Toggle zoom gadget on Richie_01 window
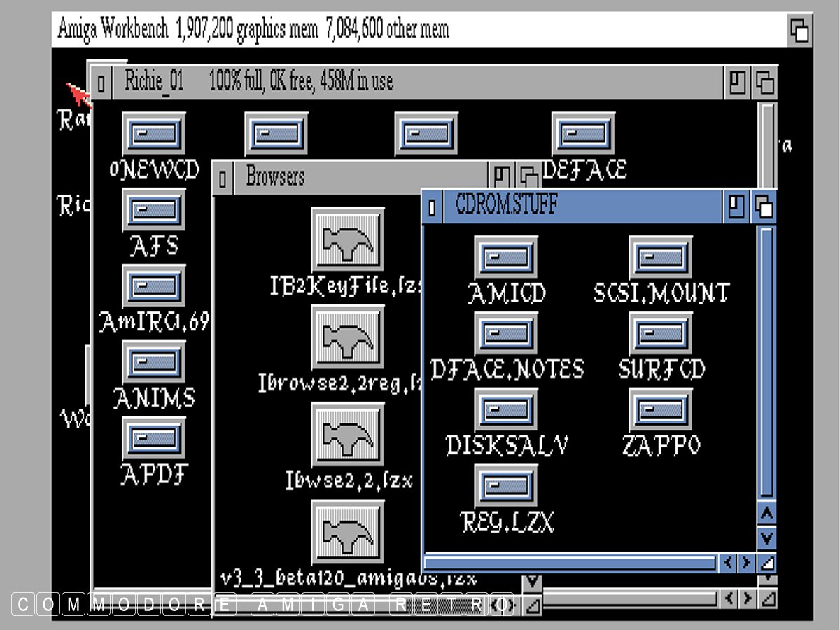Viewport: 840px width, 630px height. pyautogui.click(x=737, y=83)
